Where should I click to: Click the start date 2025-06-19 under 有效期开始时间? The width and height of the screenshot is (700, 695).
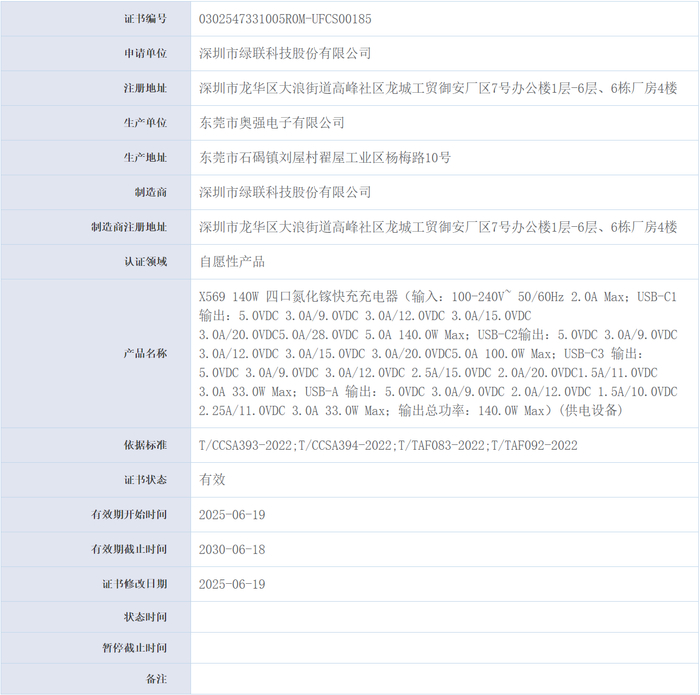[x=232, y=515]
